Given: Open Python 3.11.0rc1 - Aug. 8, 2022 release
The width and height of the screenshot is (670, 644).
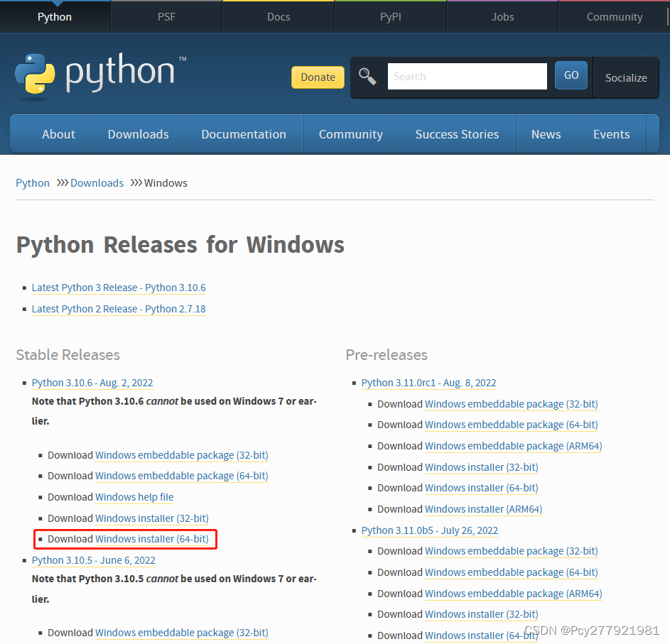Looking at the screenshot, I should [x=429, y=383].
